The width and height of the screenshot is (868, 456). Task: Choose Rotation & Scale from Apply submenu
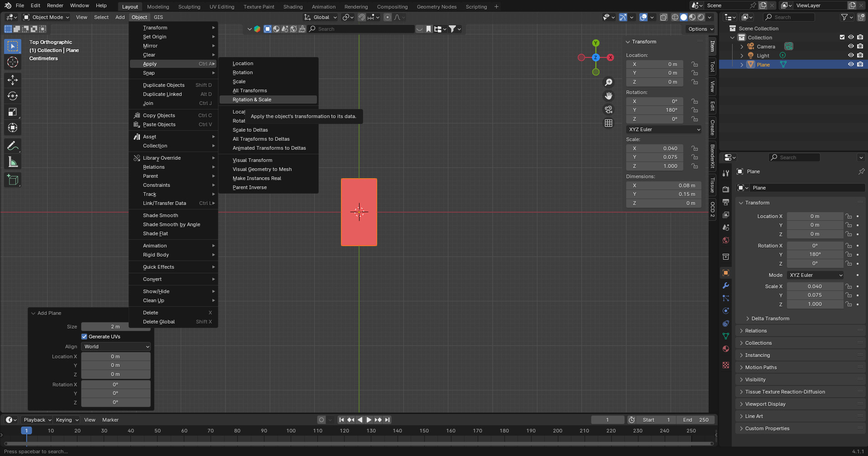pyautogui.click(x=252, y=100)
